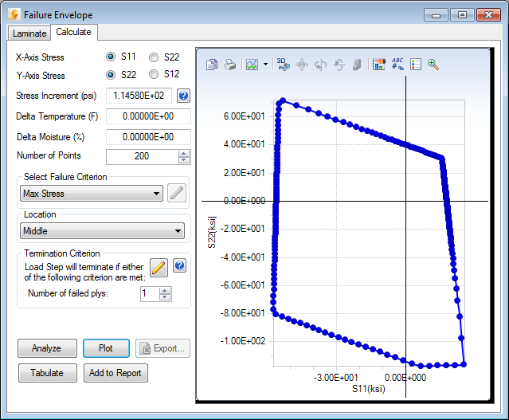Open the Location Middle dropdown
Image resolution: width=509 pixels, height=420 pixels.
pyautogui.click(x=102, y=231)
